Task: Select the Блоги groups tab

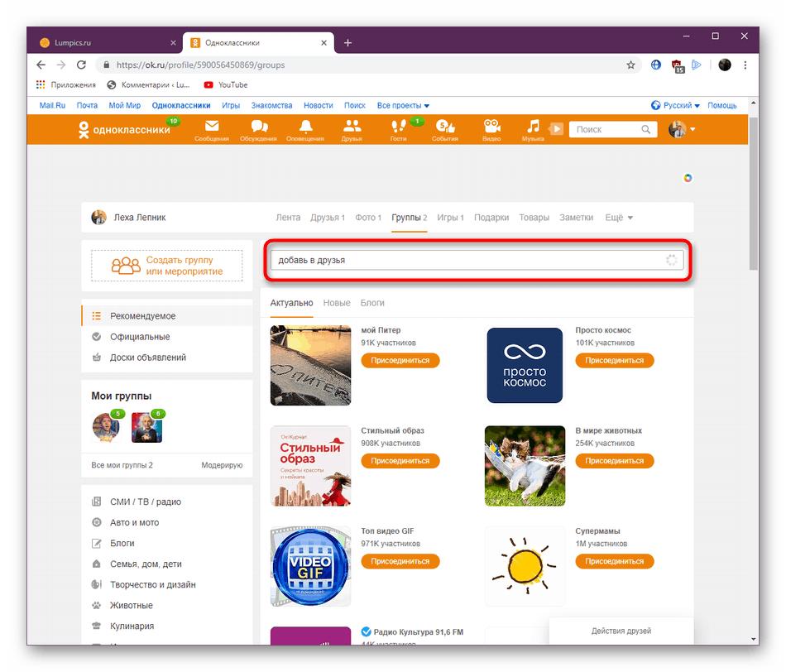Action: tap(372, 303)
